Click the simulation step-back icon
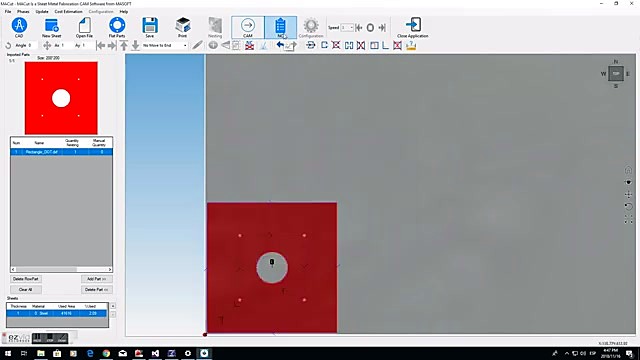The height and width of the screenshot is (360, 640). [x=359, y=28]
